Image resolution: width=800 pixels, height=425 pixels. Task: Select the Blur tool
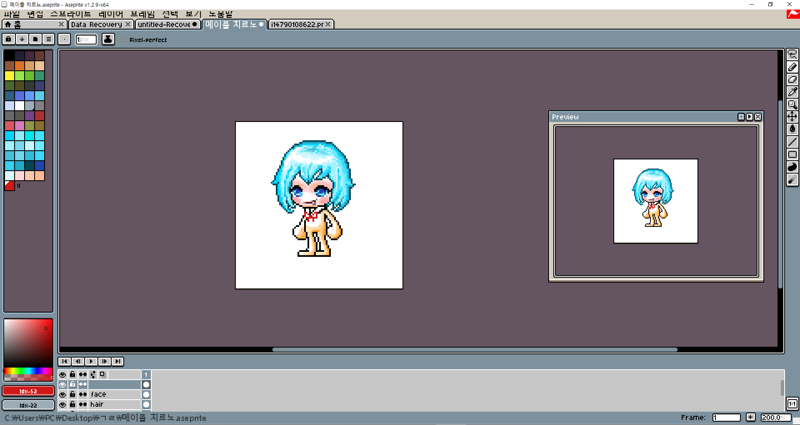point(792,179)
